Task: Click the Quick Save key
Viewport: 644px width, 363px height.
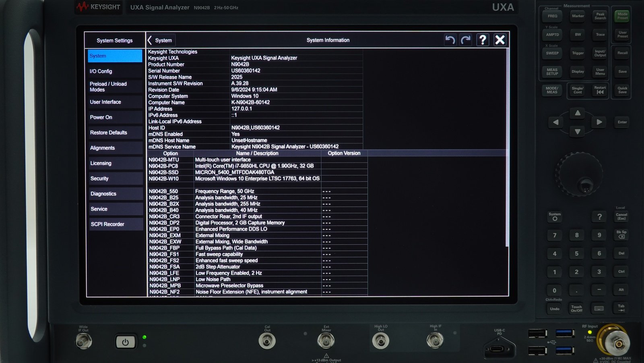Action: [x=622, y=90]
